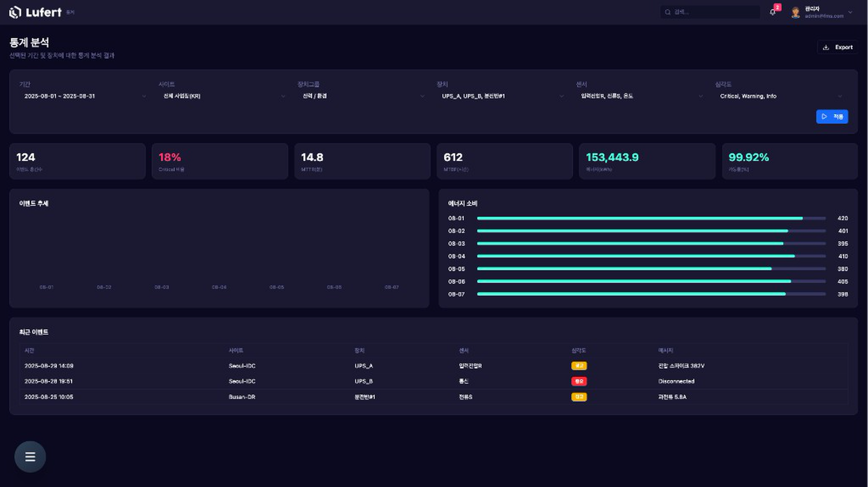This screenshot has width=868, height=487.
Task: Open the notifications bell
Action: click(x=773, y=12)
